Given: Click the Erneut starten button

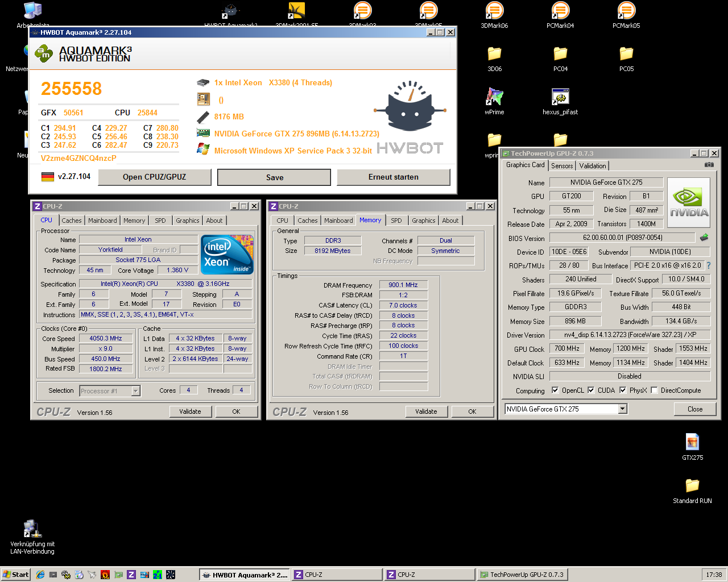Looking at the screenshot, I should pos(394,177).
